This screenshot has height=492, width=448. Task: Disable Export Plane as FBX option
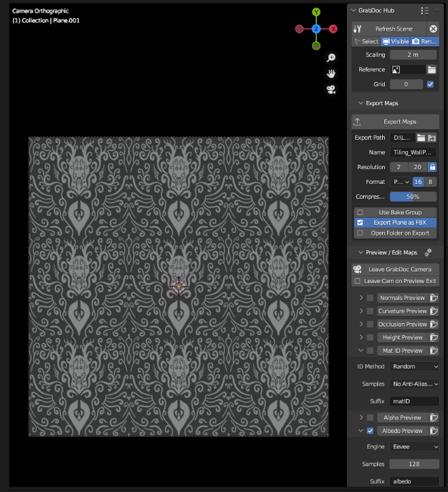(x=395, y=223)
